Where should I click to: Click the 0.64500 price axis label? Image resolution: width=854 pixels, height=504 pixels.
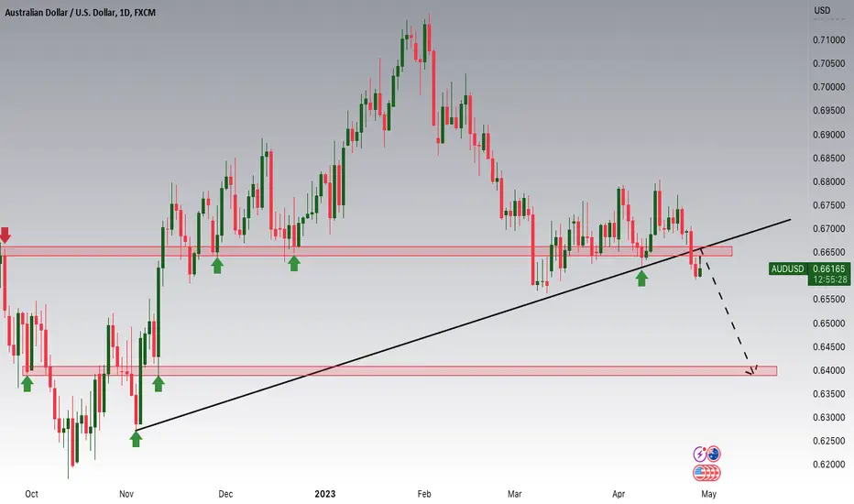[x=829, y=346]
